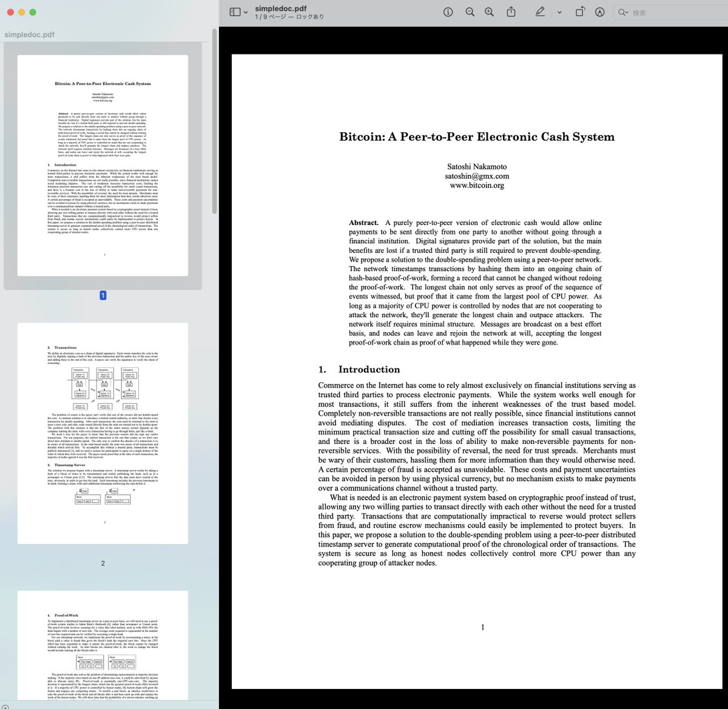
Task: Select page 3 thumbnail
Action: pyautogui.click(x=103, y=645)
